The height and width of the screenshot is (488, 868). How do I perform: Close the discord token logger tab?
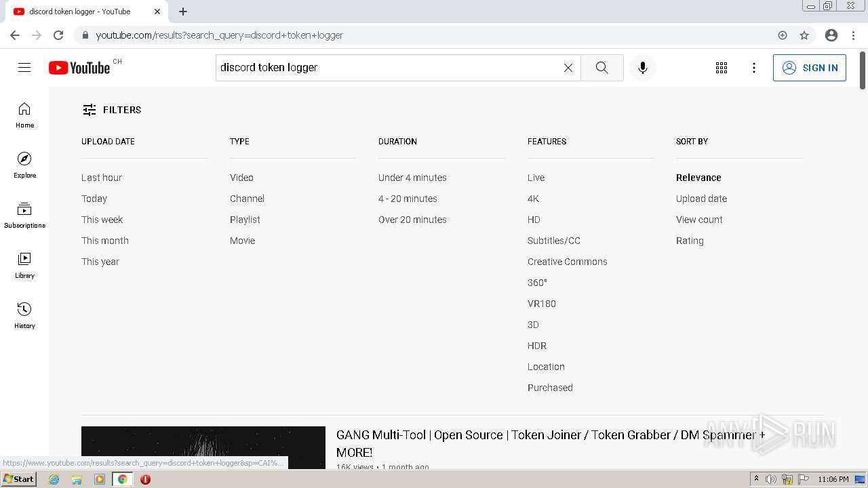157,12
